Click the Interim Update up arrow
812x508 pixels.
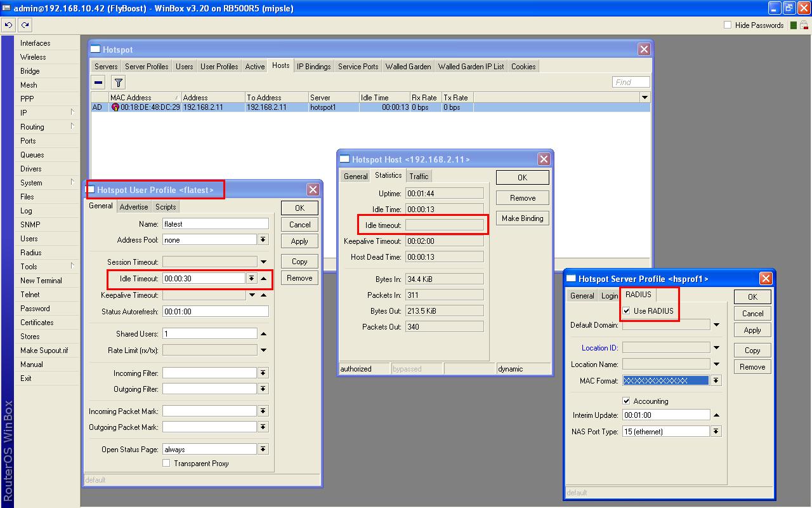point(716,415)
